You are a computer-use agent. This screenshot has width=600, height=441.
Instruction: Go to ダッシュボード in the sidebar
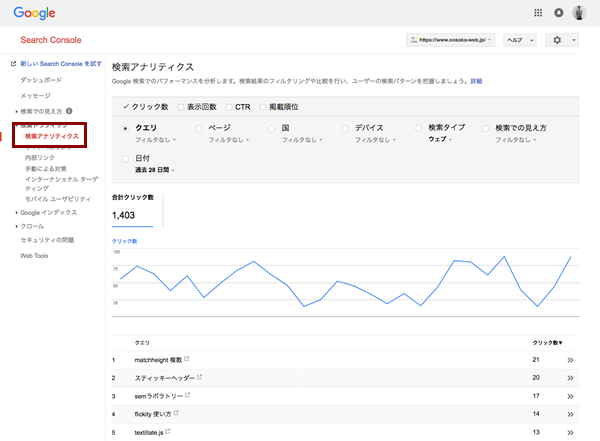(x=41, y=78)
